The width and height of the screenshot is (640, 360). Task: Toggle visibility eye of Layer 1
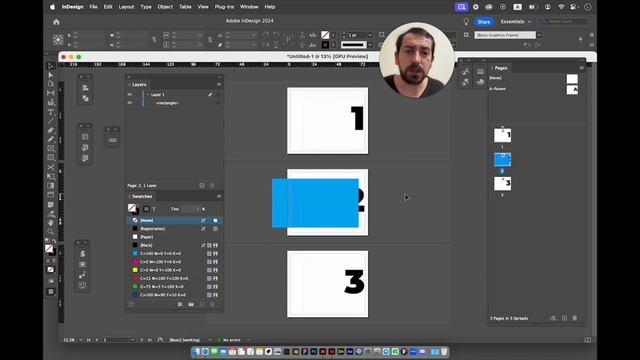point(130,95)
